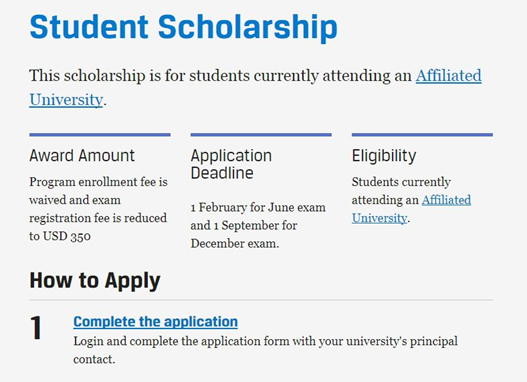Select the Award Amount heading
The image size is (527, 382).
pyautogui.click(x=82, y=156)
